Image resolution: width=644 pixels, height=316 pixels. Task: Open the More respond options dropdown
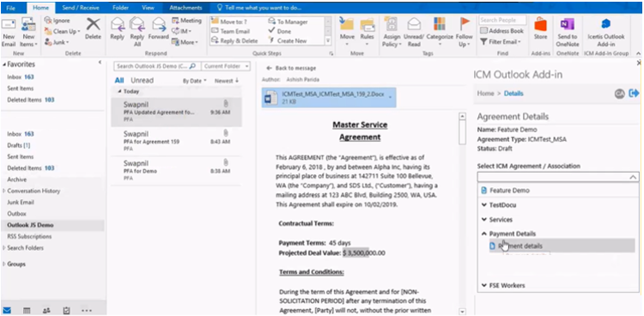[x=185, y=42]
